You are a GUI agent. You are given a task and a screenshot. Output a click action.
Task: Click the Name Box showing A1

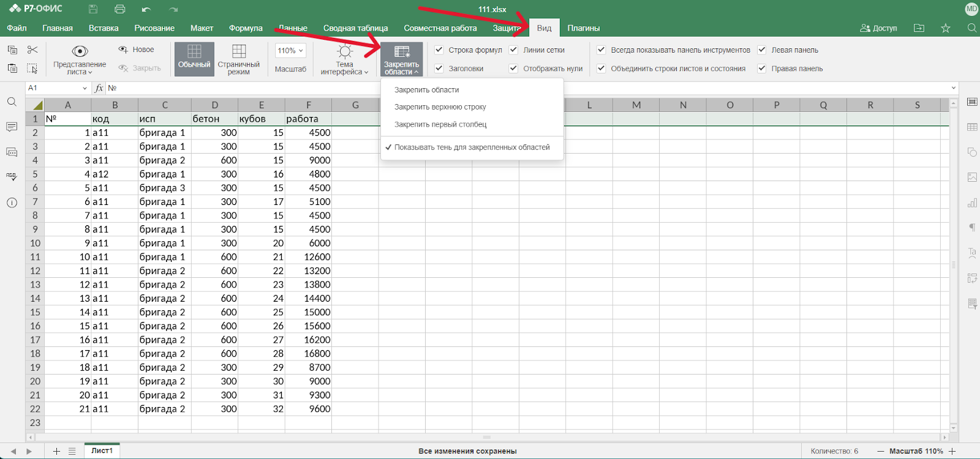click(x=54, y=88)
